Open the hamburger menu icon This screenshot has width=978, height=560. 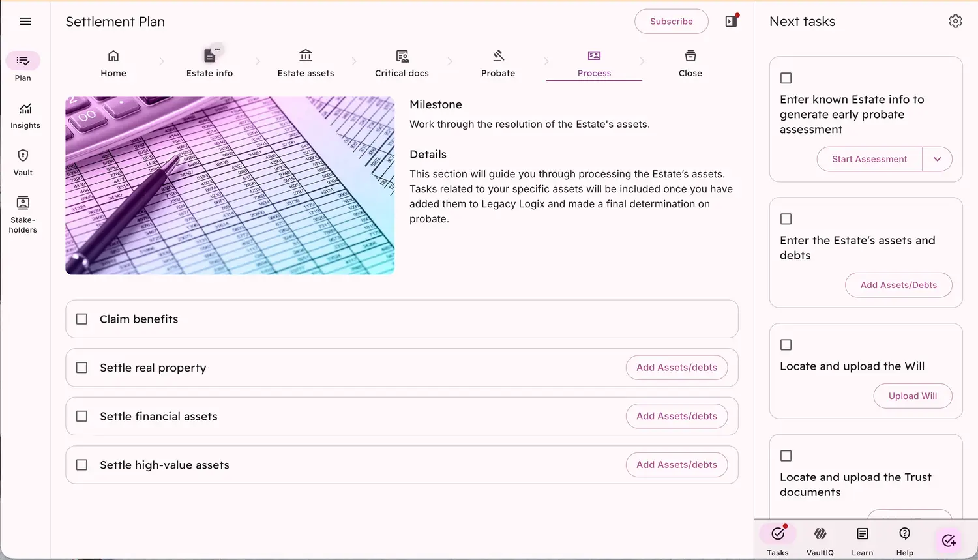click(x=25, y=22)
